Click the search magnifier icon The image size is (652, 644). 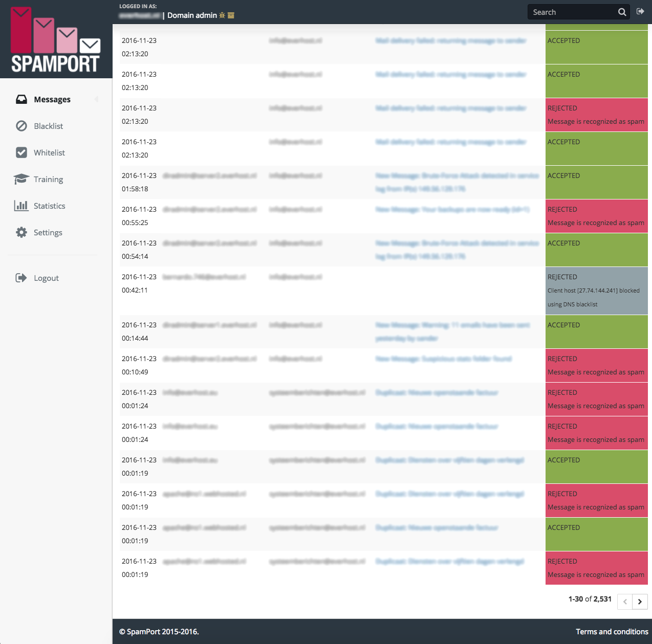point(622,12)
